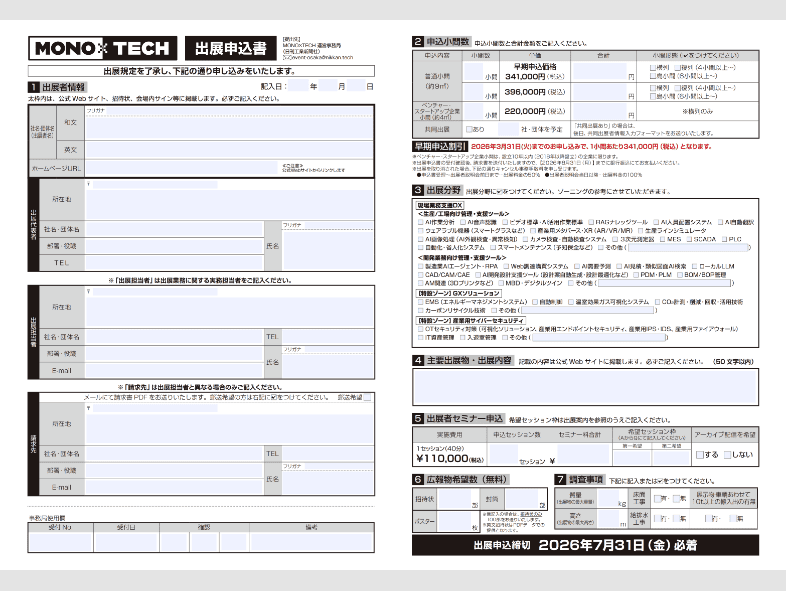
Task: Click the ホームページURL input field
Action: [180, 167]
